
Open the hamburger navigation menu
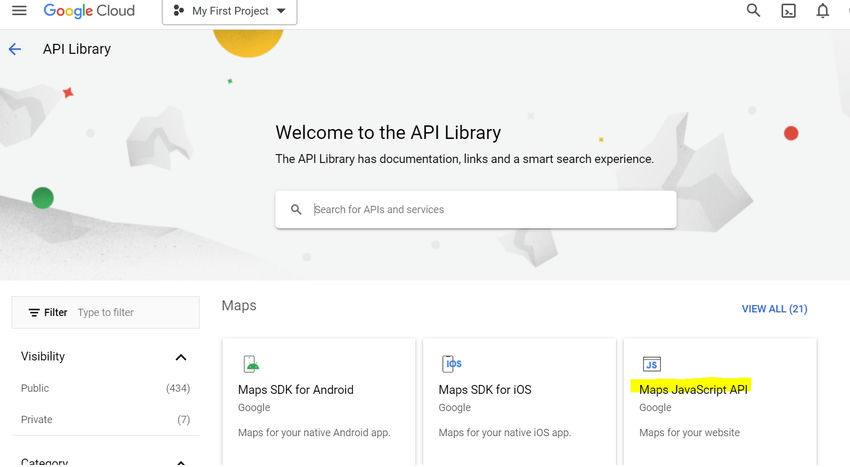19,10
